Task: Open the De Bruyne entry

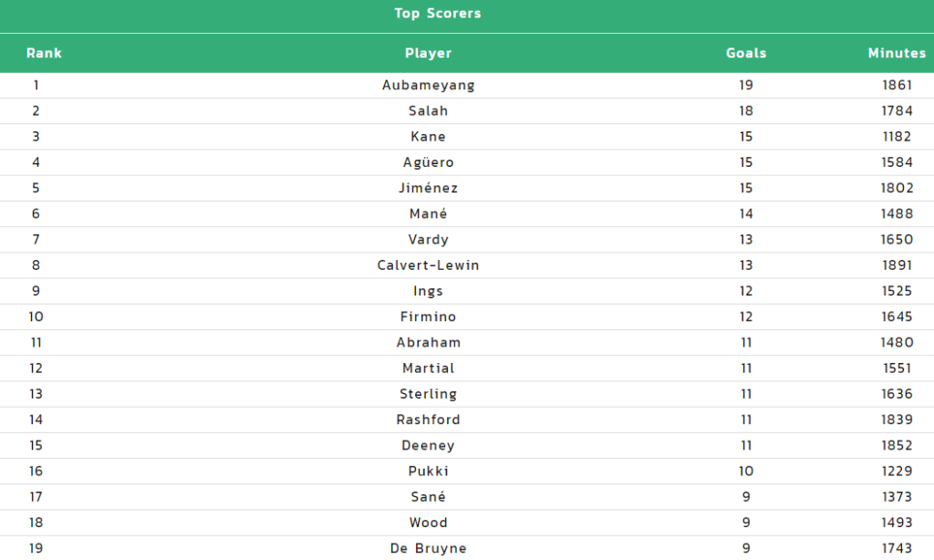Action: coord(429,548)
